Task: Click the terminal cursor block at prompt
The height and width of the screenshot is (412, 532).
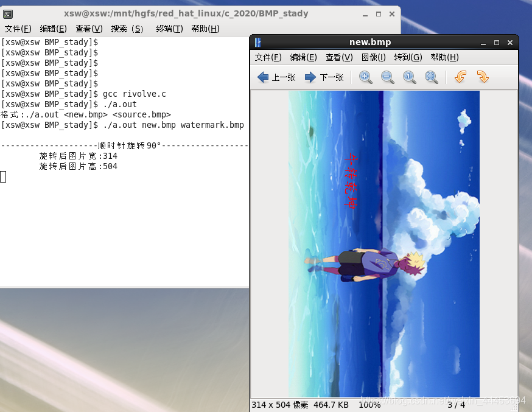Action: pos(3,176)
